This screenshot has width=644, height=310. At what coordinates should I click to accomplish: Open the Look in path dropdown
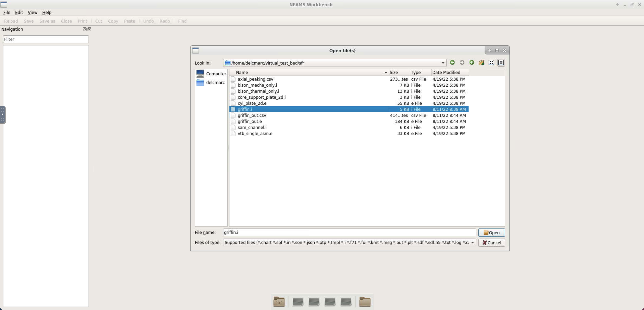pyautogui.click(x=443, y=63)
